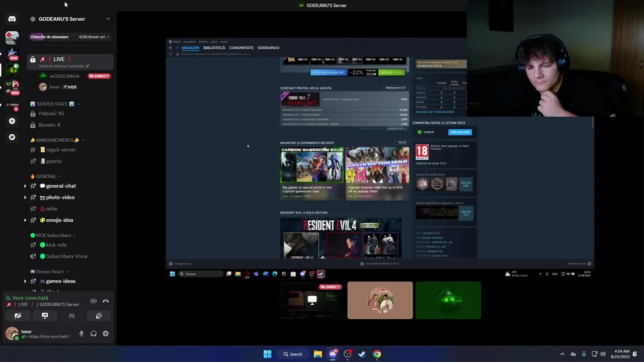The width and height of the screenshot is (644, 362).
Task: Open noise suppression waveform icon
Action: pos(94,301)
